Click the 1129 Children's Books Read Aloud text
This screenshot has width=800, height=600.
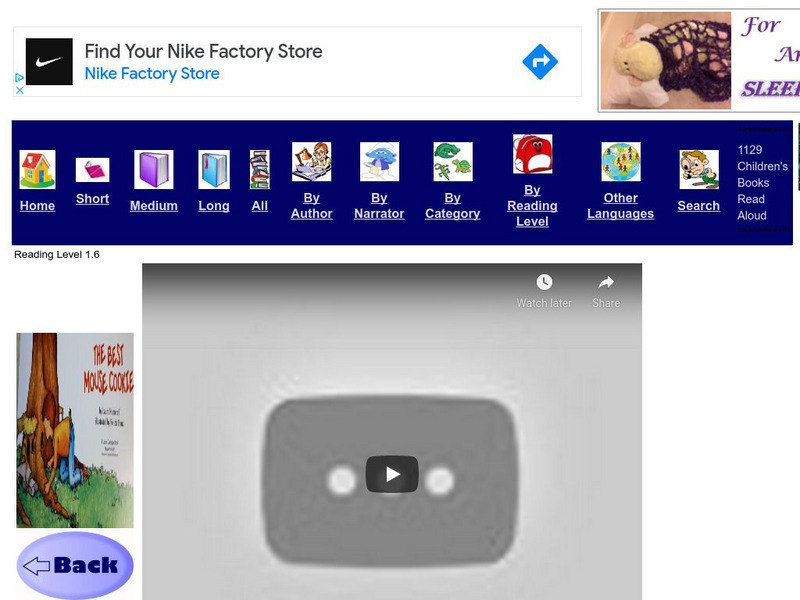pyautogui.click(x=762, y=183)
